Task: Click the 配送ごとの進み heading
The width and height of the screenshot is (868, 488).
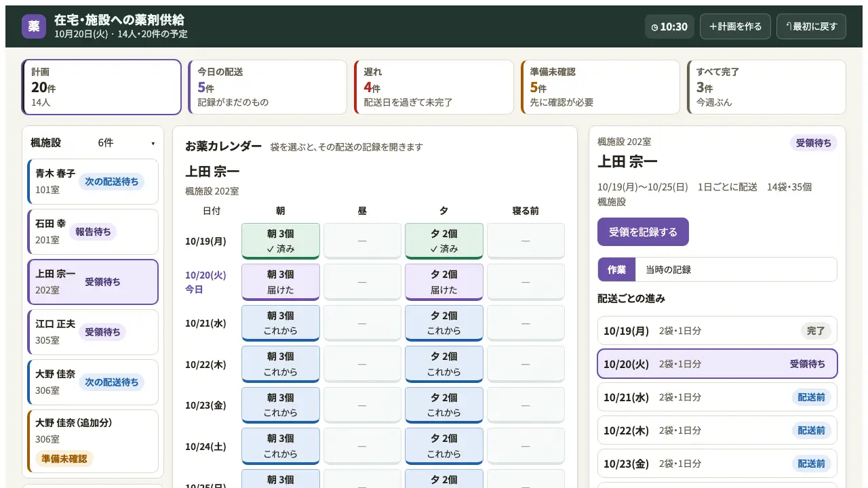Action: coord(631,298)
